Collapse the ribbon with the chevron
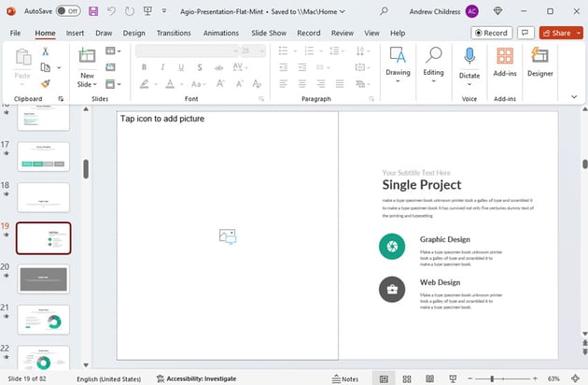 point(574,95)
